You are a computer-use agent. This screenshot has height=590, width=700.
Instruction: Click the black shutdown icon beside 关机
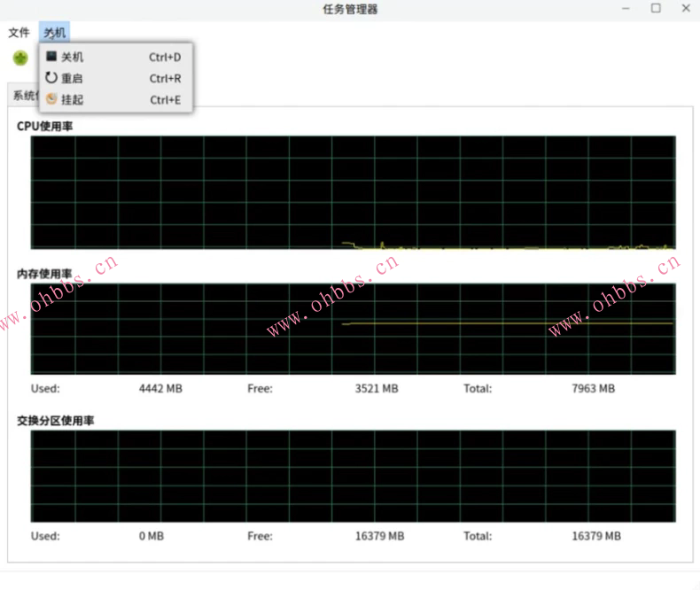51,56
